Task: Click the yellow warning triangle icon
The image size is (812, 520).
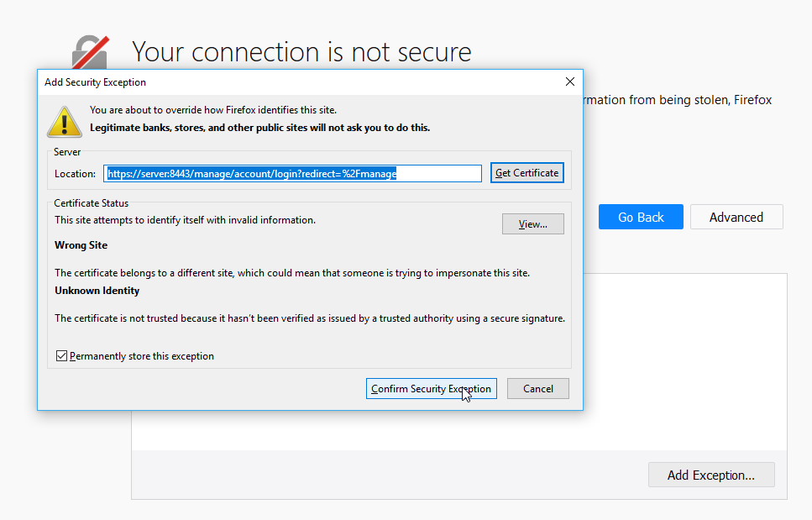Action: [64, 120]
